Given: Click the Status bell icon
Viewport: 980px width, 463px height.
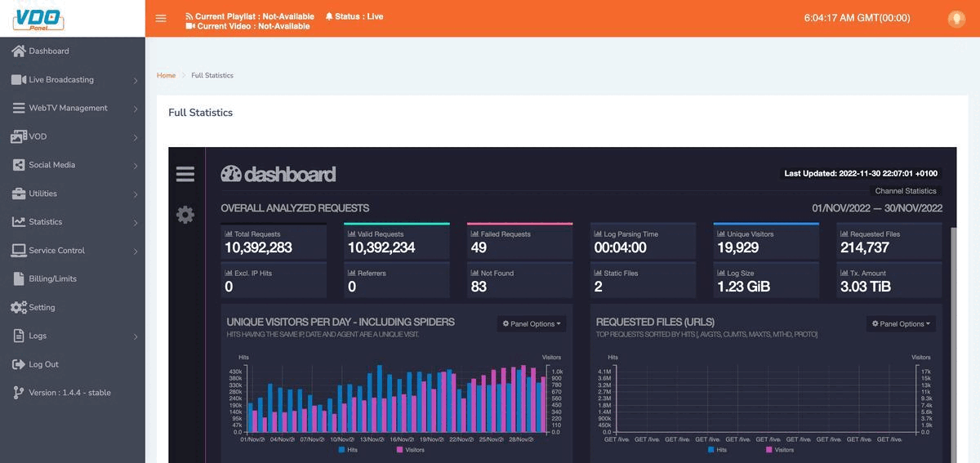Looking at the screenshot, I should [x=329, y=16].
